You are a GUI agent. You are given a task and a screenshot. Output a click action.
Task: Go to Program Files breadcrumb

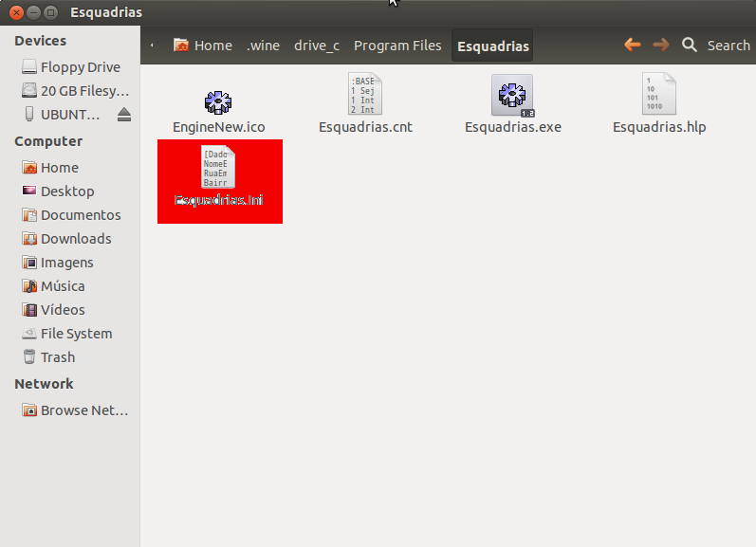pyautogui.click(x=397, y=46)
